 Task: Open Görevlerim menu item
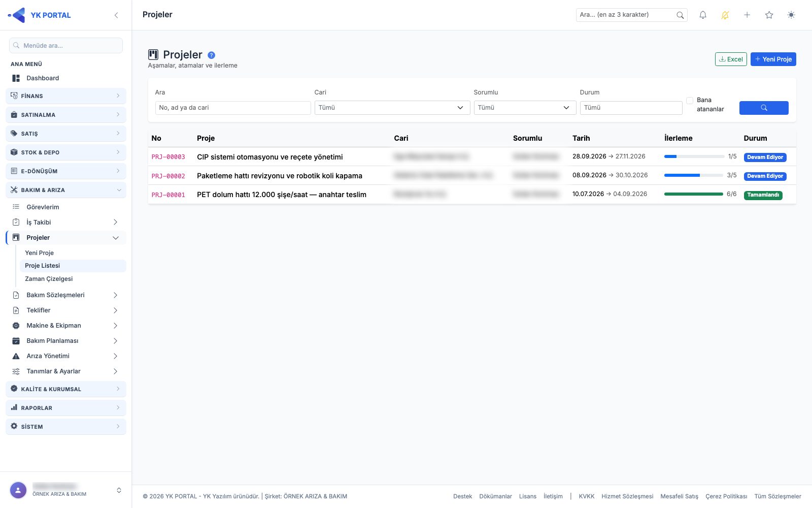pos(66,207)
